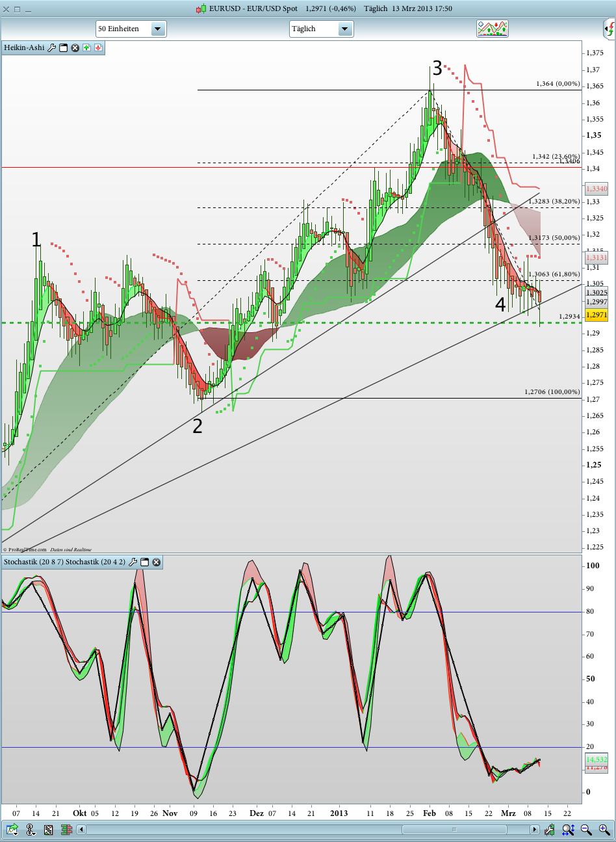
Task: Click the wave label 2 annotation
Action: click(x=198, y=426)
